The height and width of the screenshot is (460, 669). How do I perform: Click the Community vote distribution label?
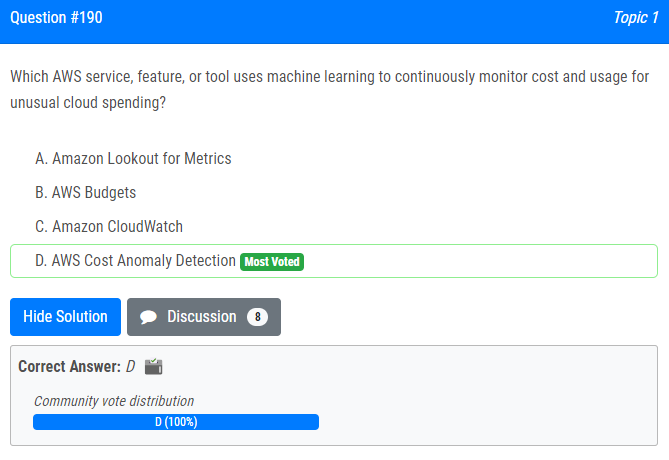point(114,401)
